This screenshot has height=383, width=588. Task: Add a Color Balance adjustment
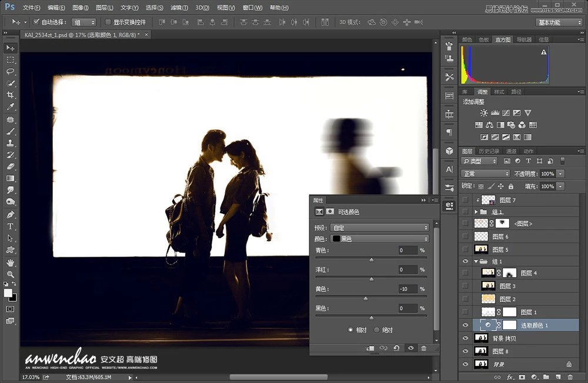489,125
